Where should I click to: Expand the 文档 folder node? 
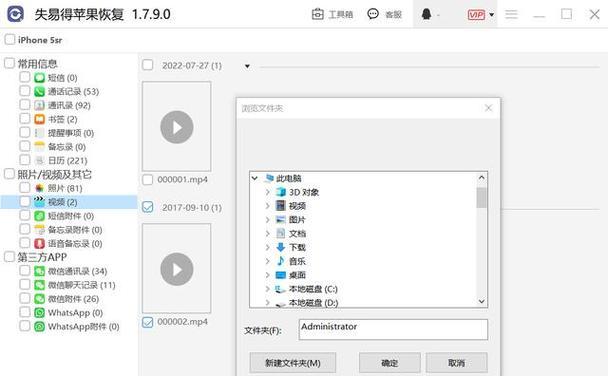[x=267, y=233]
